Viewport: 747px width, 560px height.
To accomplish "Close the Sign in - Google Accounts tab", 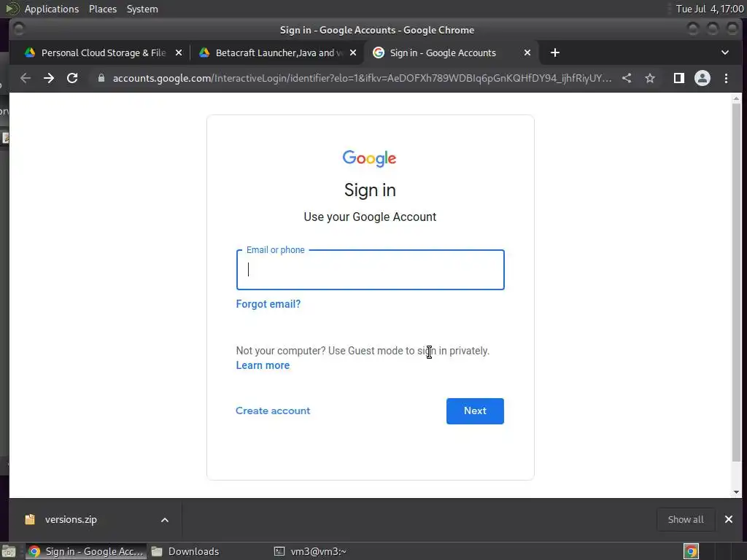I will click(x=527, y=52).
